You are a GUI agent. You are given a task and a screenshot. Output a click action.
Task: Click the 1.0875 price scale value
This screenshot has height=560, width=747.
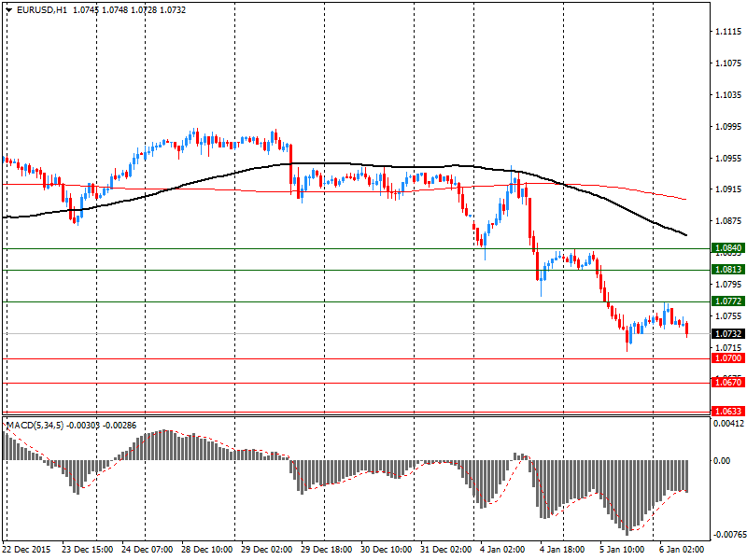coord(728,221)
